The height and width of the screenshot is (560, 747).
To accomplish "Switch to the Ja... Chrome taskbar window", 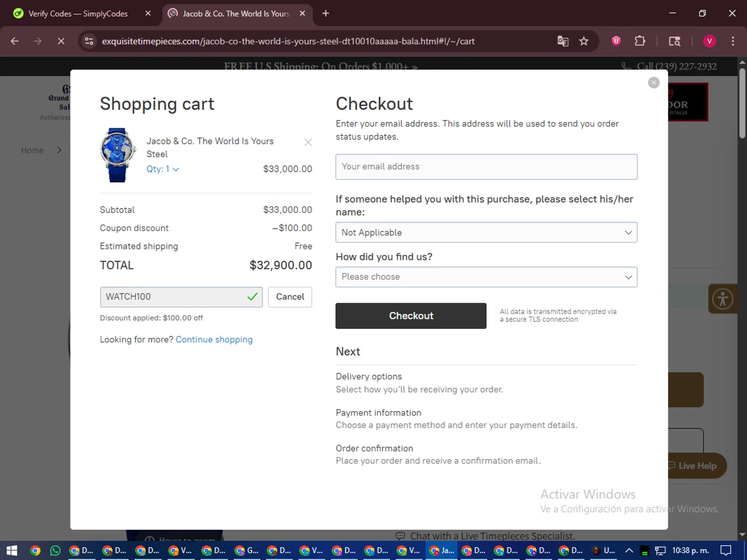I will (x=442, y=551).
